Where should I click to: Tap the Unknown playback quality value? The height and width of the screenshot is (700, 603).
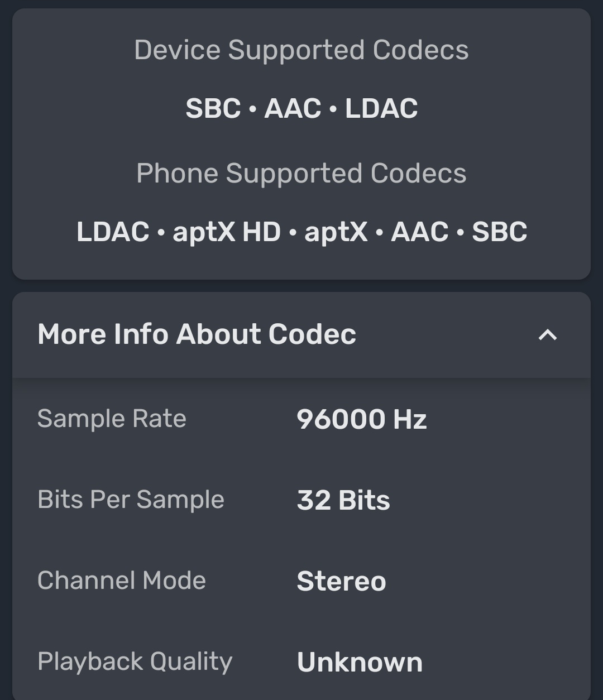(x=360, y=662)
